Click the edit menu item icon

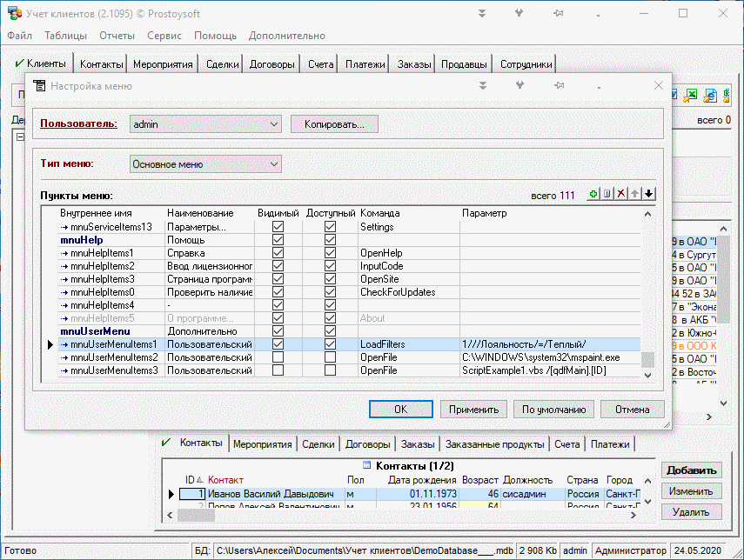pos(608,194)
